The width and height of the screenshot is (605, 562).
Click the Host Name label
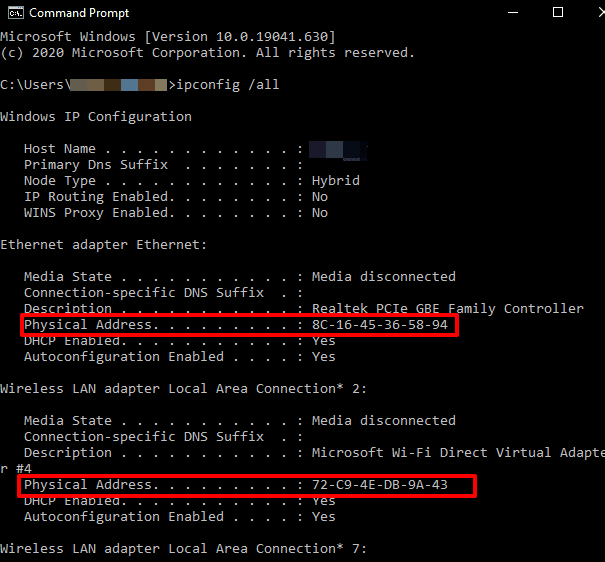pyautogui.click(x=60, y=149)
